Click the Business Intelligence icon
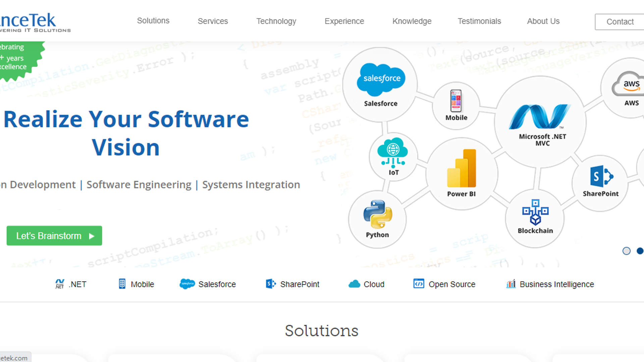Viewport: 644px width, 362px height. [x=511, y=284]
